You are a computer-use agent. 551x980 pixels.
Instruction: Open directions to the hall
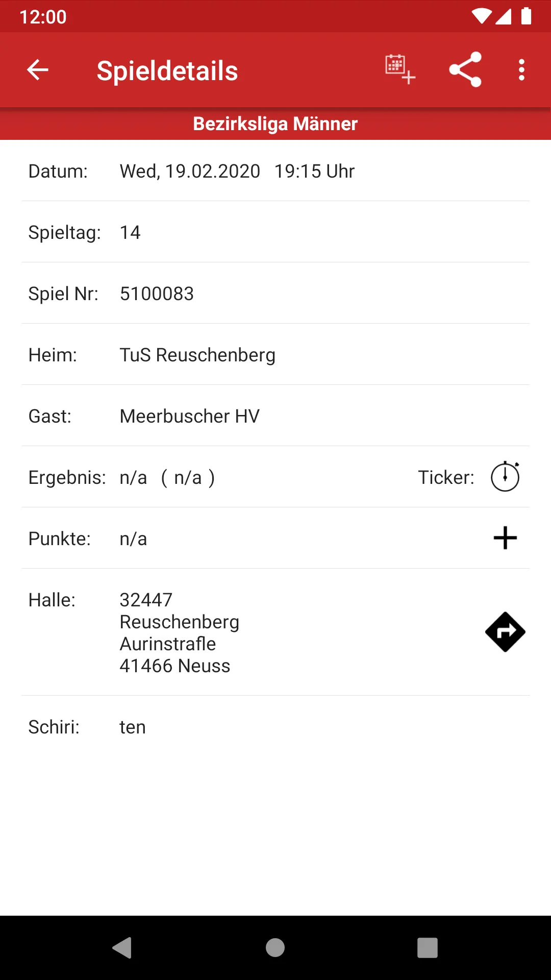click(x=505, y=632)
